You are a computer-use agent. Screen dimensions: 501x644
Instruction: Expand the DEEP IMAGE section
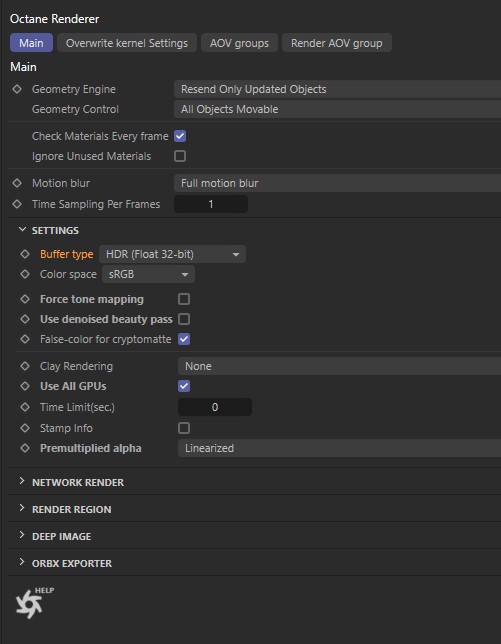click(x=22, y=536)
